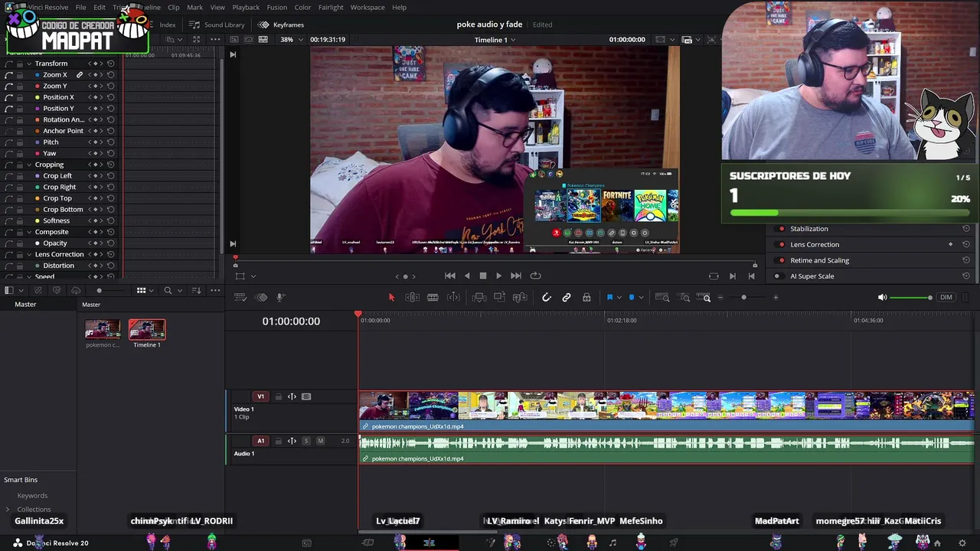Toggle the Keyframes panel button
The height and width of the screenshot is (551, 980).
point(281,24)
